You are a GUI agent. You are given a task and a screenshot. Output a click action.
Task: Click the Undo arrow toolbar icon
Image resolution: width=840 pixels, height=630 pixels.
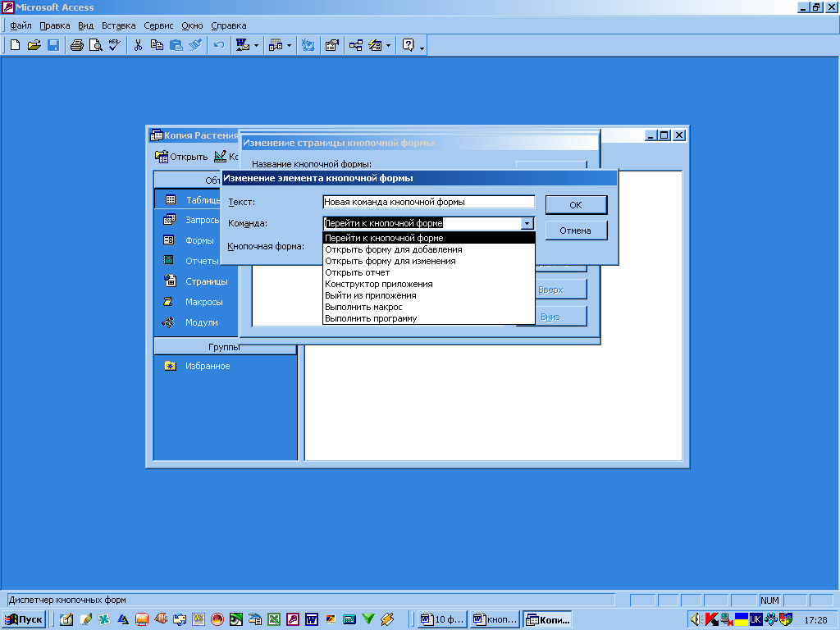click(x=218, y=46)
